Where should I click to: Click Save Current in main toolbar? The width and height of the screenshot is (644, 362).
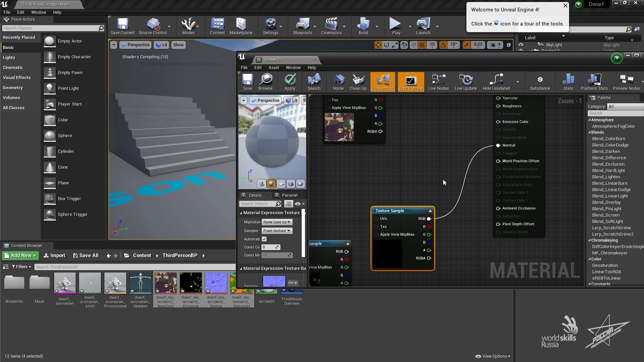pyautogui.click(x=122, y=26)
